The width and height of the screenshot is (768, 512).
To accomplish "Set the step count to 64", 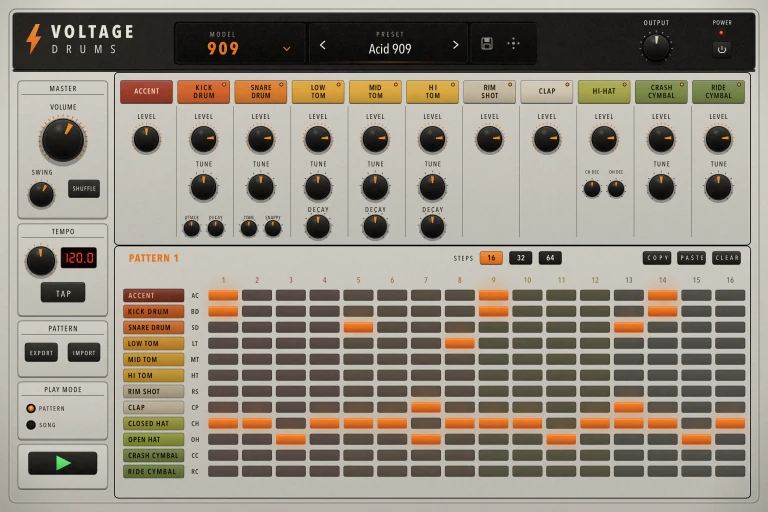I will [550, 258].
